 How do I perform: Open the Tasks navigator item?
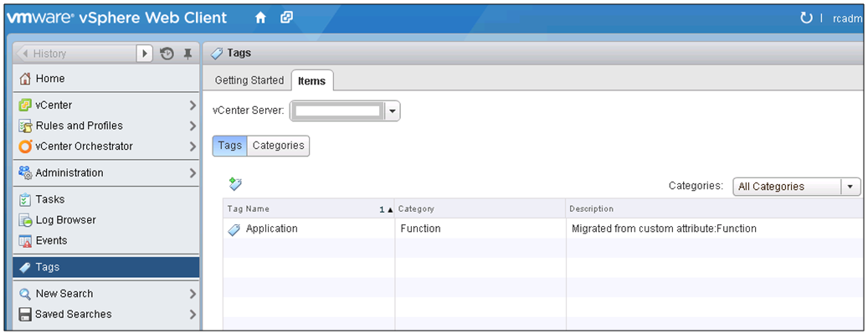(x=106, y=199)
